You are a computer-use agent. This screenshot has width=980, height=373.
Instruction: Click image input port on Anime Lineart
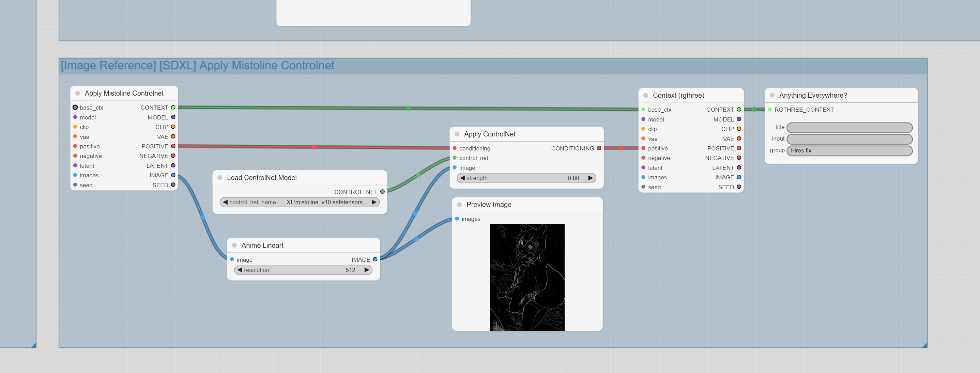click(x=232, y=259)
